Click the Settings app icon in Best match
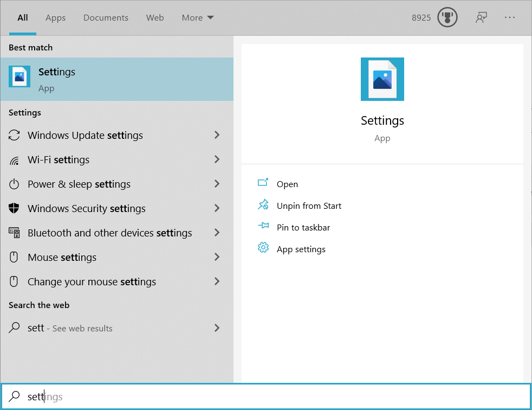532x410 pixels. 20,76
